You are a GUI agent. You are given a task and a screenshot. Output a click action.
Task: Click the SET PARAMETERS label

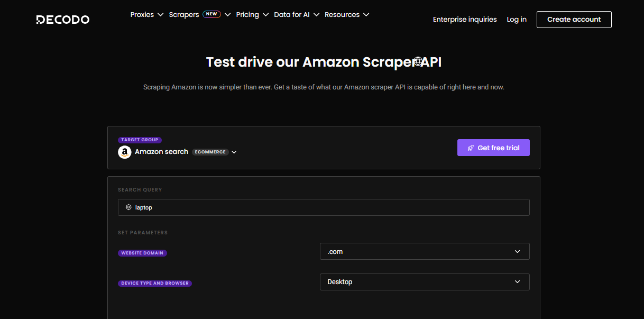[x=143, y=233]
